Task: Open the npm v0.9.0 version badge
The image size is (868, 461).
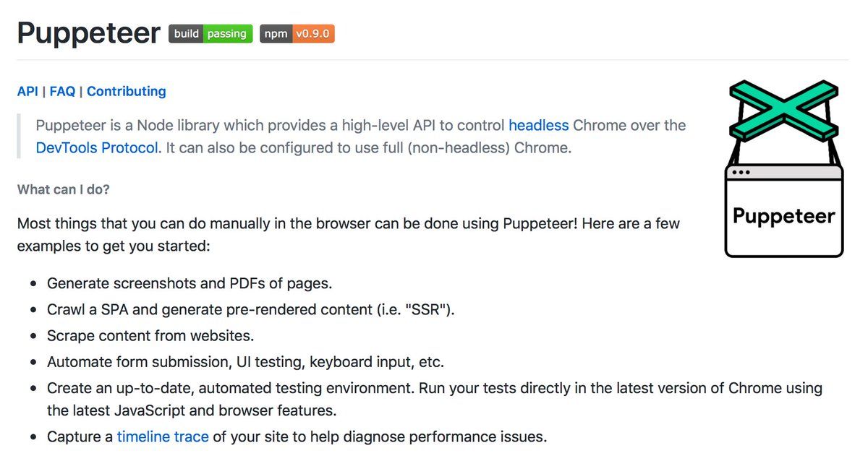Action: [297, 34]
